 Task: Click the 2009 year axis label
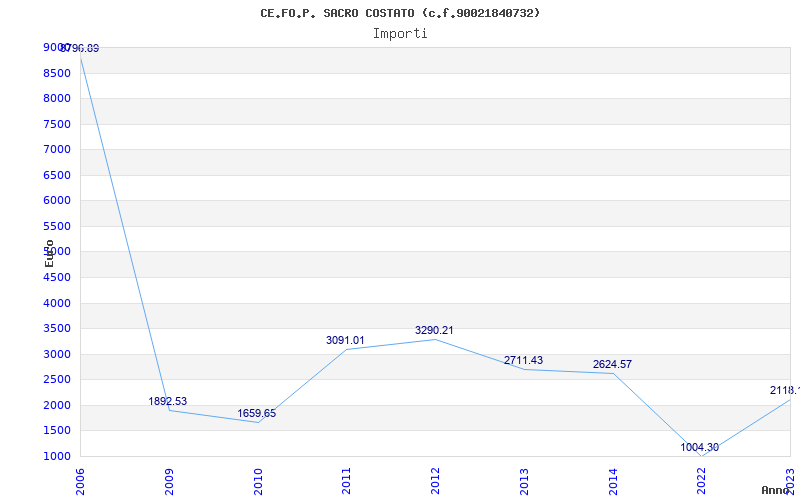click(169, 482)
